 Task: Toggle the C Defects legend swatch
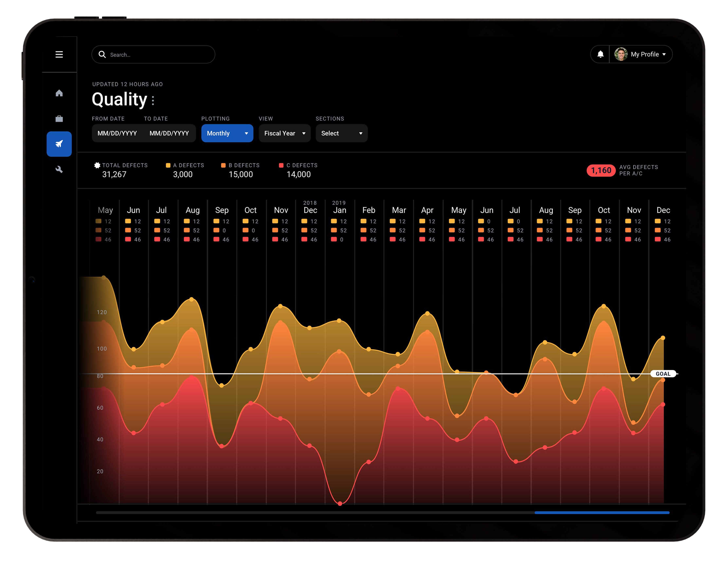(281, 165)
